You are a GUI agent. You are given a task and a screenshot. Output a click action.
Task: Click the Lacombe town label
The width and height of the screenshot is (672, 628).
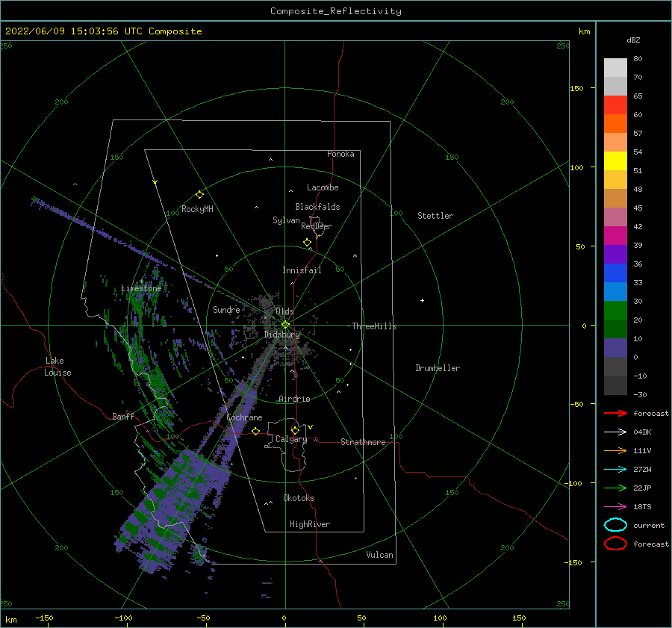click(x=323, y=187)
